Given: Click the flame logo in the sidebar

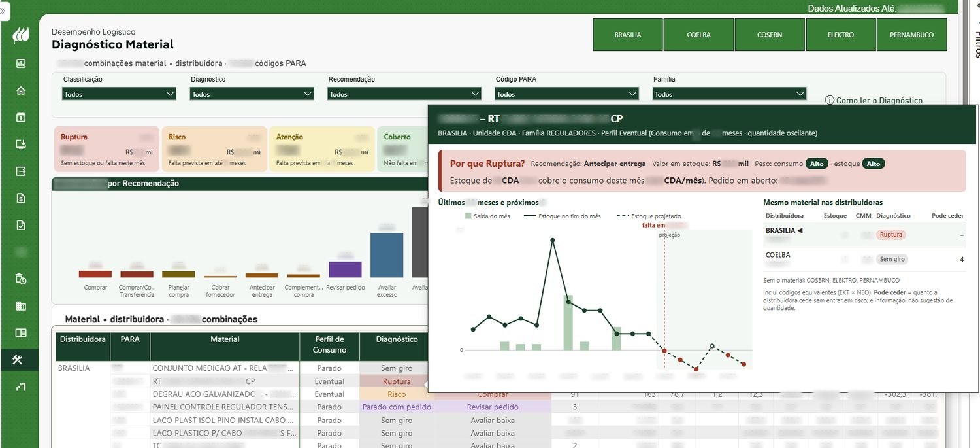Looking at the screenshot, I should pyautogui.click(x=20, y=35).
